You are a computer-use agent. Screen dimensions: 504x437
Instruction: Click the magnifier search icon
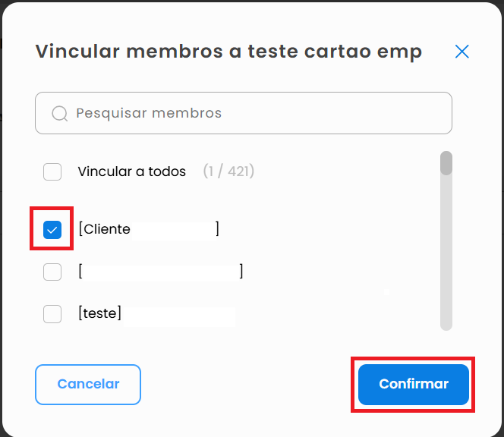tap(59, 114)
